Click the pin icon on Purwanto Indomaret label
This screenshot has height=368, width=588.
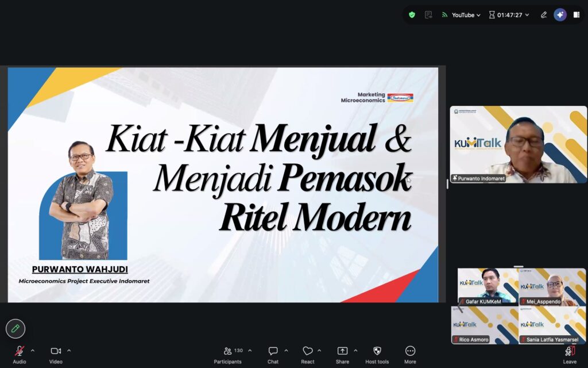455,178
